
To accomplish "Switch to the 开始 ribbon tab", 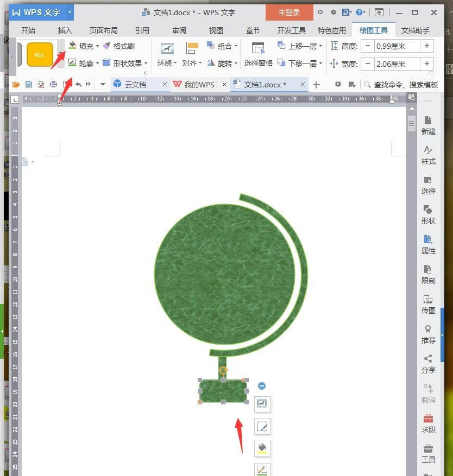I will coord(28,30).
